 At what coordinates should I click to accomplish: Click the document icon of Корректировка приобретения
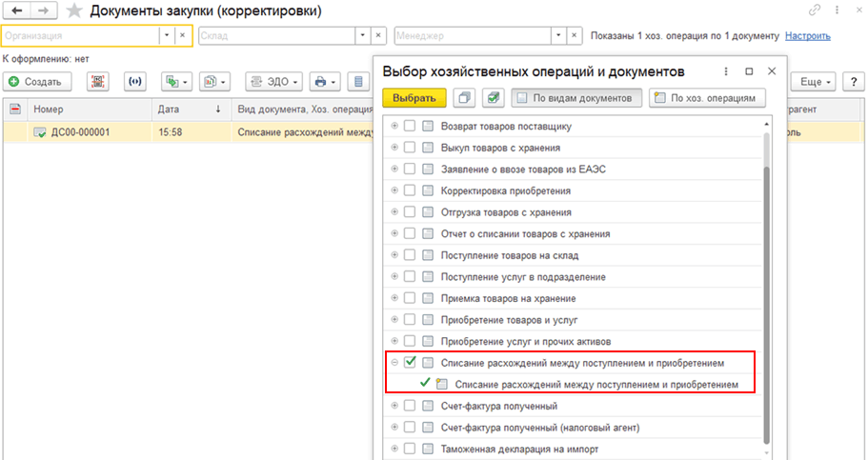click(428, 190)
